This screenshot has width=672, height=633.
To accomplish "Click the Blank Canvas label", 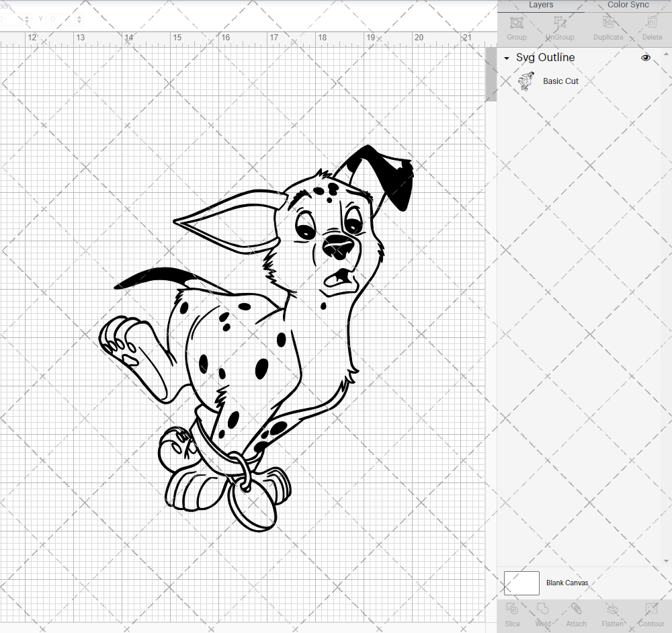I will [567, 583].
